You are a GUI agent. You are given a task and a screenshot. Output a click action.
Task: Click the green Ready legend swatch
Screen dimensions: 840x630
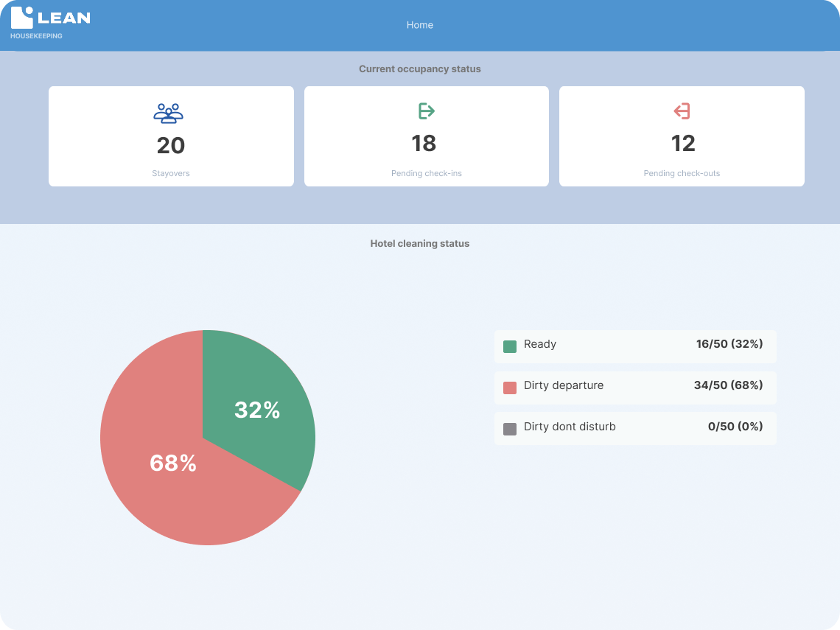(510, 346)
